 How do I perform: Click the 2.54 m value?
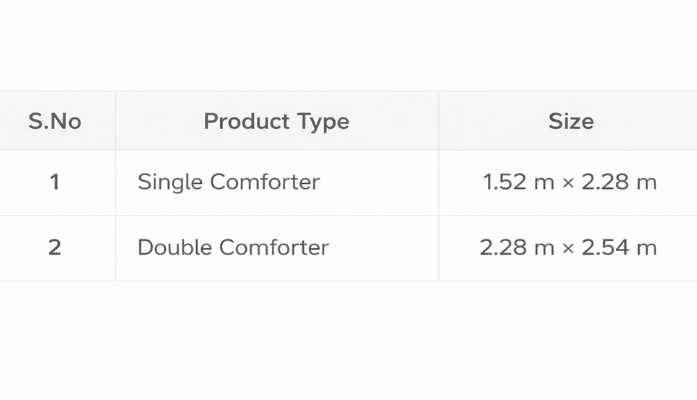pos(620,248)
